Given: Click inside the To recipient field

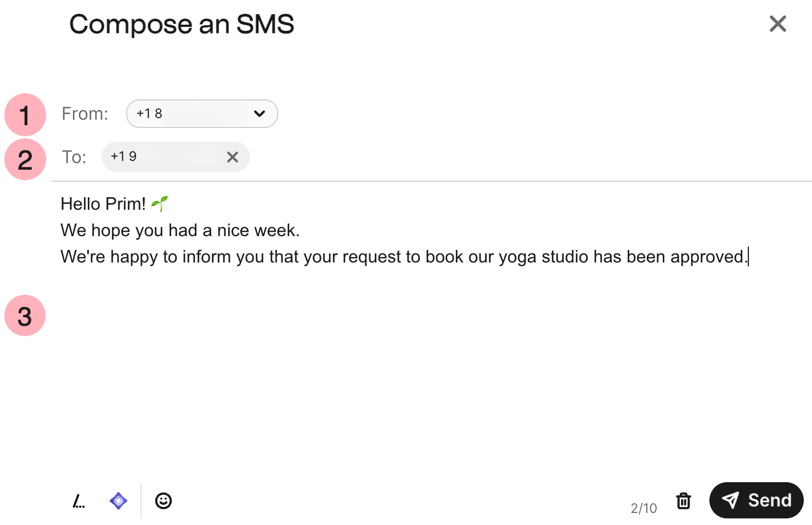Looking at the screenshot, I should coord(165,157).
